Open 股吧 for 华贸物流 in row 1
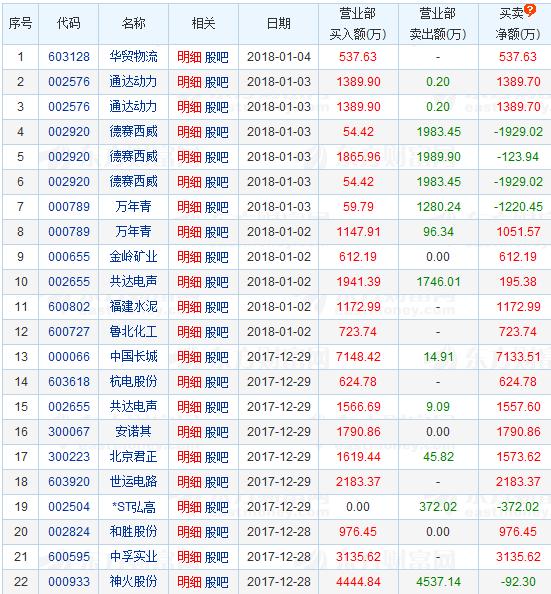Screen dimensions: 551x594 (x=216, y=57)
